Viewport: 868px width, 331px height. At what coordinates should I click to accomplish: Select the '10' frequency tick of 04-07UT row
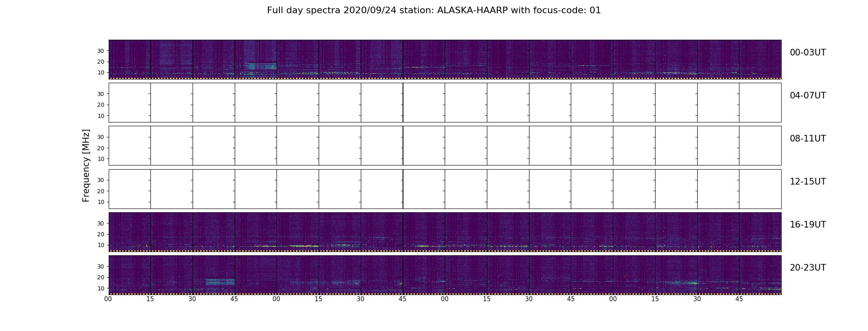pos(100,116)
